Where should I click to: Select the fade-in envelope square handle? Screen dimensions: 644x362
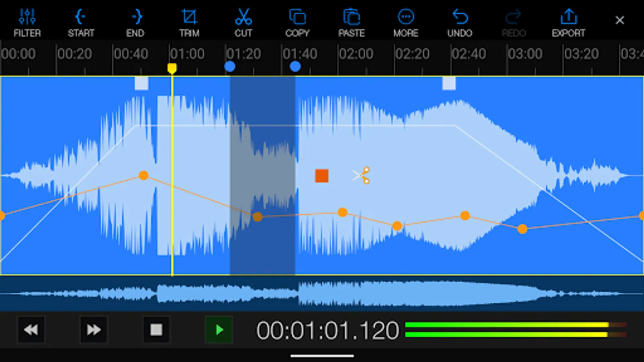click(141, 83)
